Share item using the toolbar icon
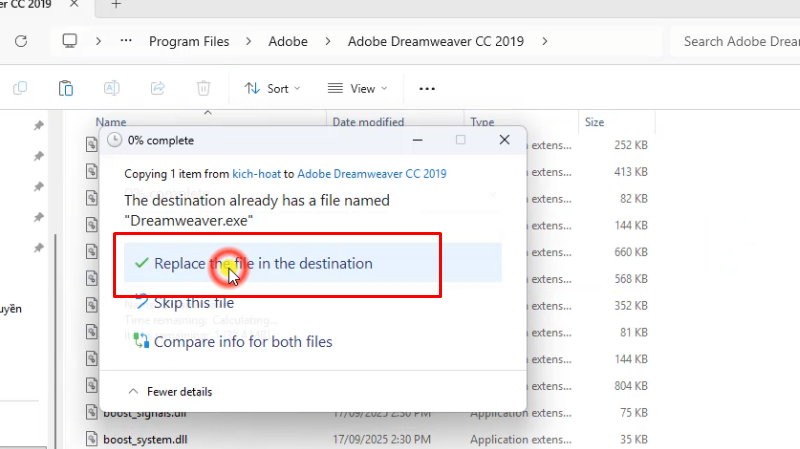This screenshot has height=449, width=800. (x=158, y=88)
